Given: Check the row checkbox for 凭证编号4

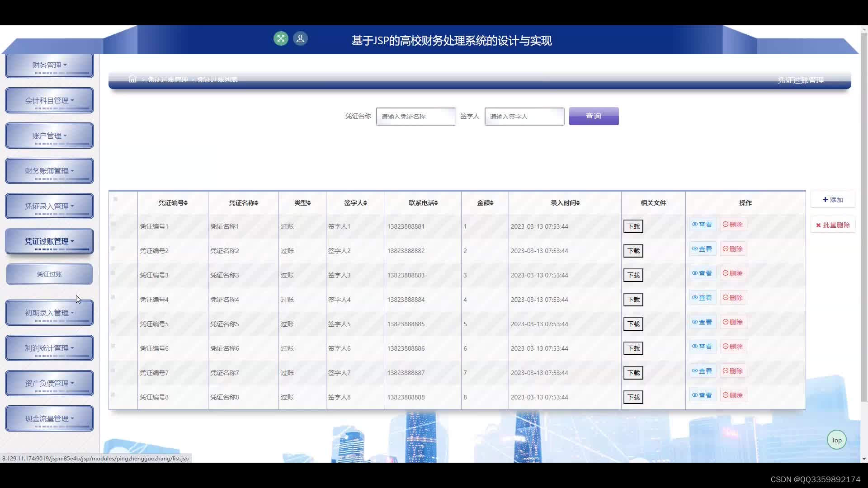Looking at the screenshot, I should 113,297.
